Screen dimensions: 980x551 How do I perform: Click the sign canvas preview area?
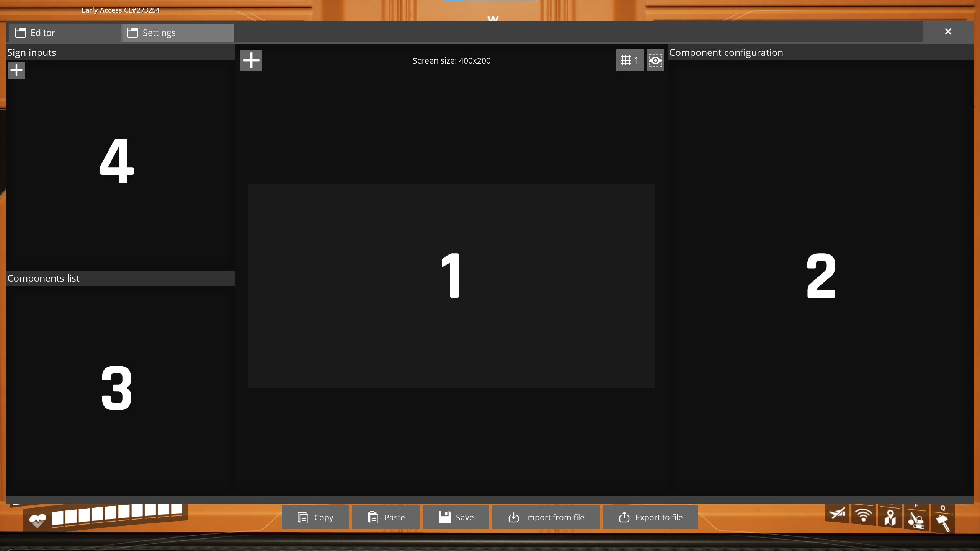pyautogui.click(x=452, y=286)
